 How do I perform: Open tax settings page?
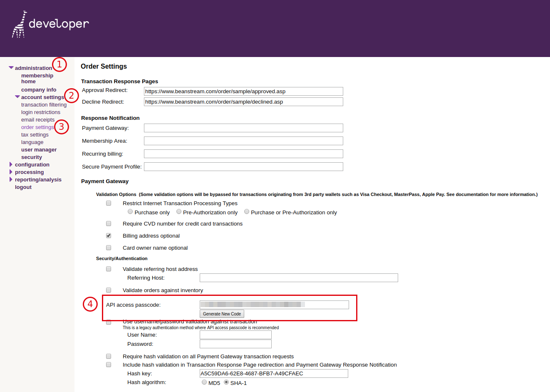(35, 135)
